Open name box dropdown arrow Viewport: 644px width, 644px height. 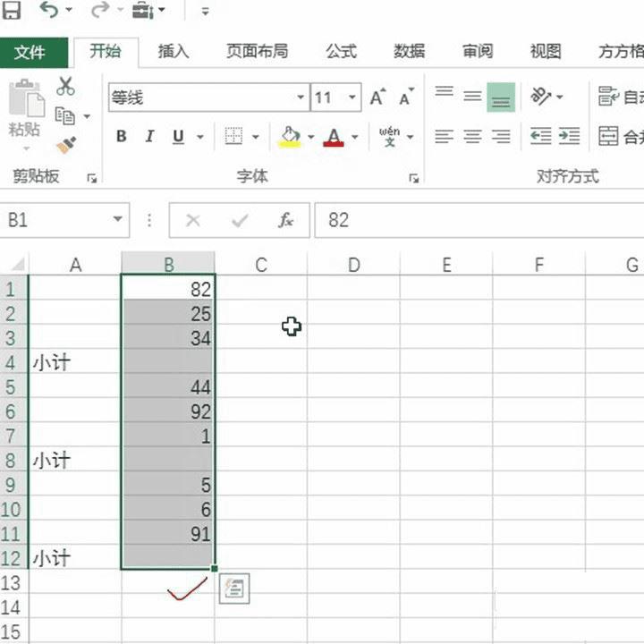click(118, 219)
